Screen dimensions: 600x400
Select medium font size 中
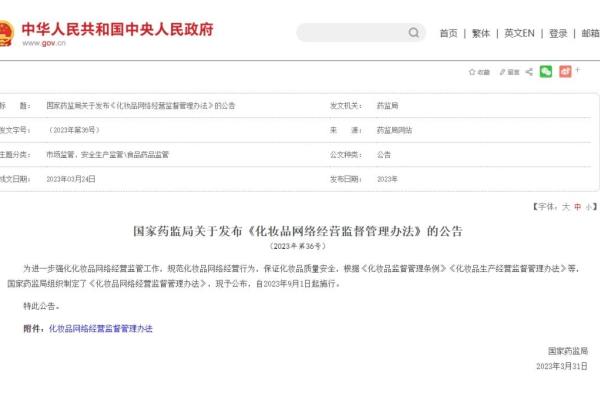(x=577, y=206)
